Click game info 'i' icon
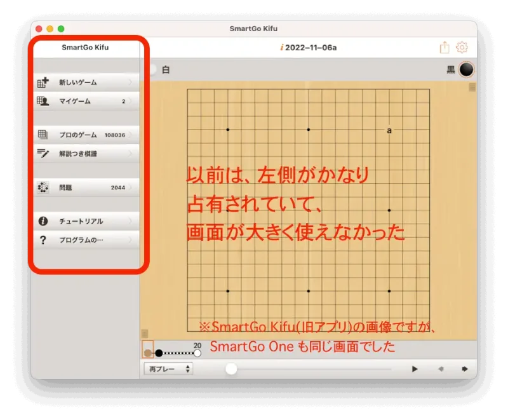508x420 pixels. (282, 48)
